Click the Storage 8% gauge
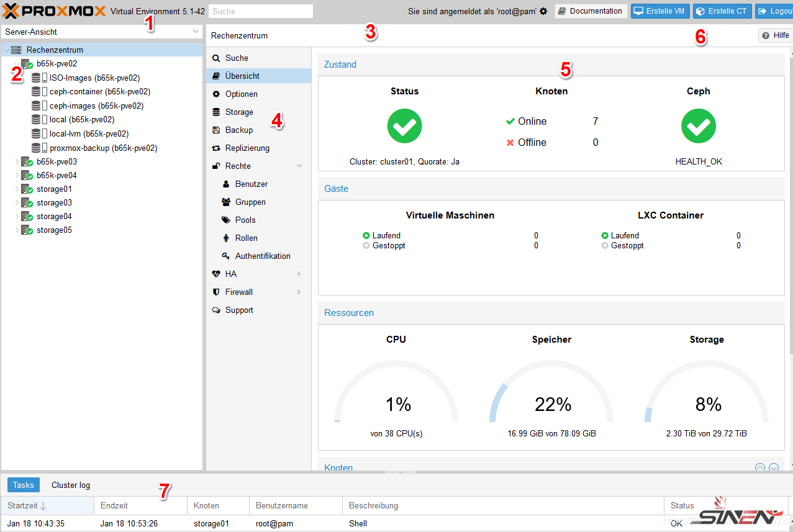 coord(707,391)
